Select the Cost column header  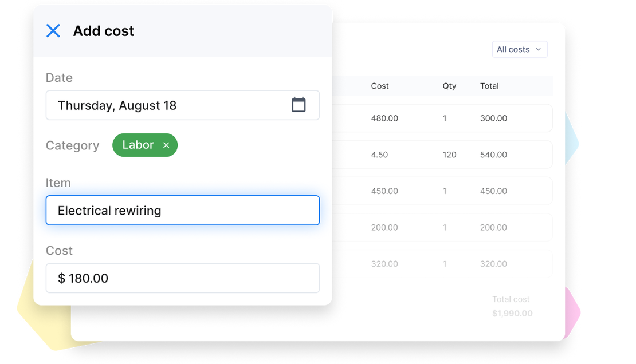(x=380, y=86)
